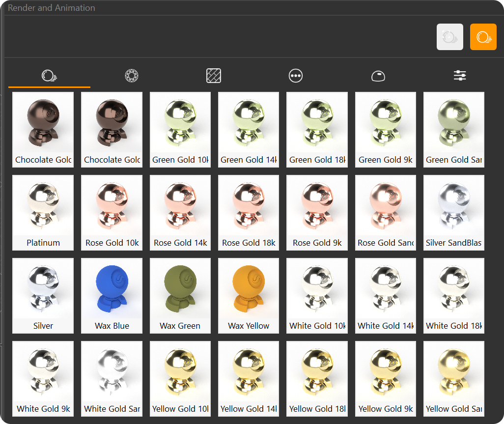The height and width of the screenshot is (424, 504).
Task: Open the three-dots miscellaneous materials tab
Action: pos(296,76)
